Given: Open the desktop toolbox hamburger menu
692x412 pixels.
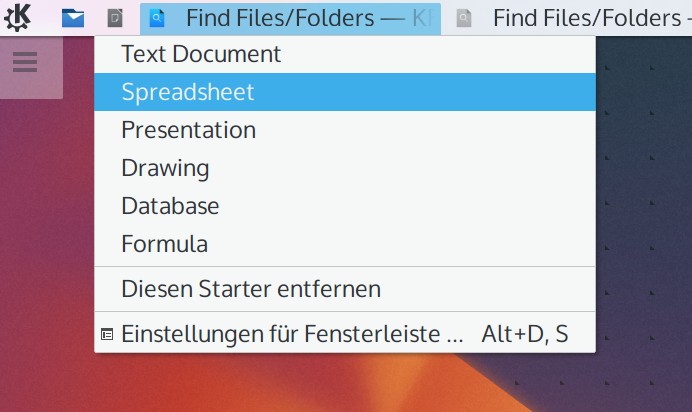Looking at the screenshot, I should tap(25, 62).
